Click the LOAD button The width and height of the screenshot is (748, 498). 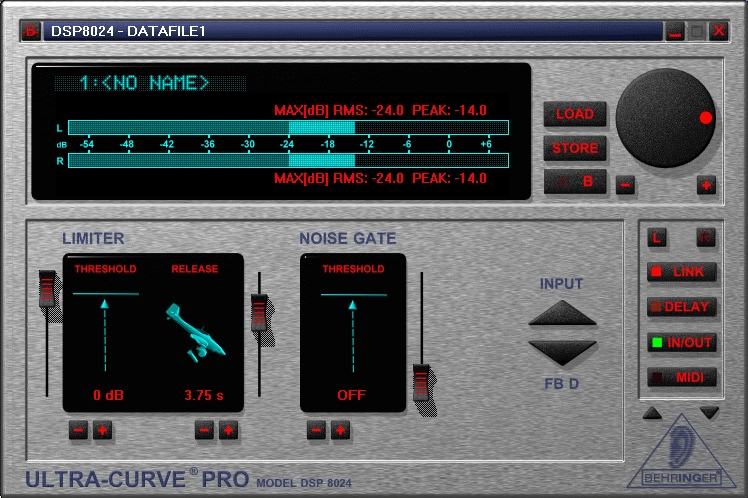(575, 114)
